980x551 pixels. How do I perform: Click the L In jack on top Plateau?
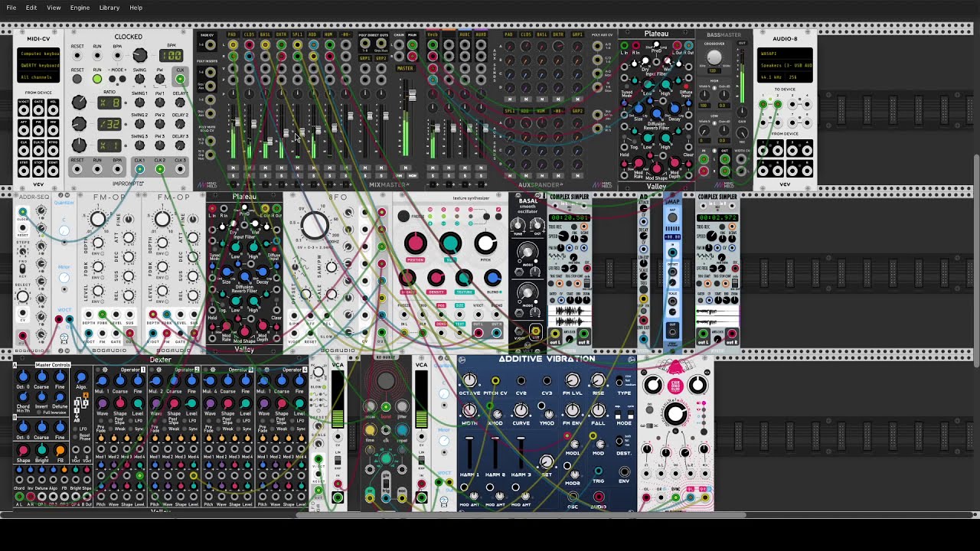624,45
